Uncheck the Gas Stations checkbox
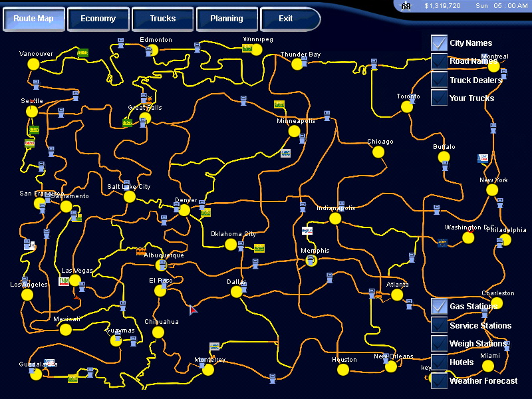The image size is (532, 399). click(x=439, y=306)
